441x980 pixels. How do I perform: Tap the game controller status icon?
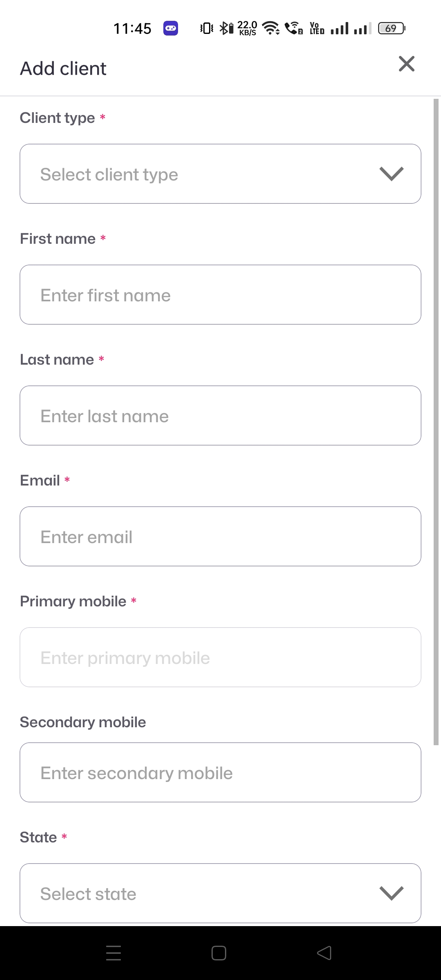171,28
